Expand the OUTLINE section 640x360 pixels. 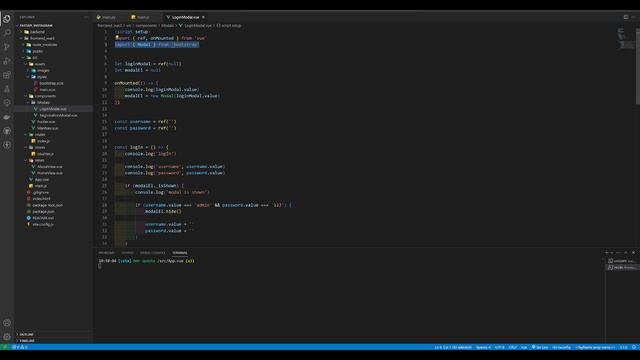26,334
